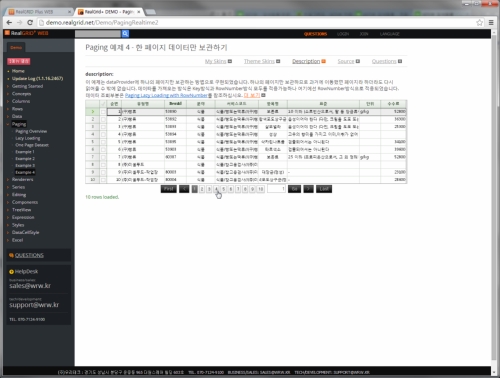Click the Last page button
500x378 pixels.
[x=324, y=189]
